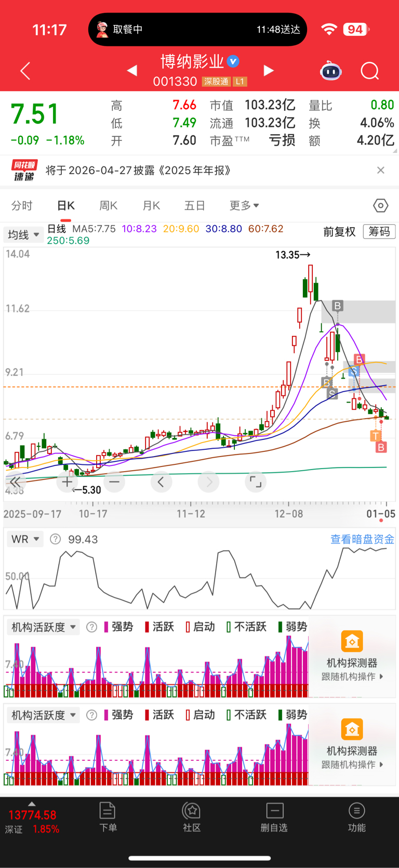Tap the current price 7.51
Viewport: 399px width, 868px height.
click(35, 114)
